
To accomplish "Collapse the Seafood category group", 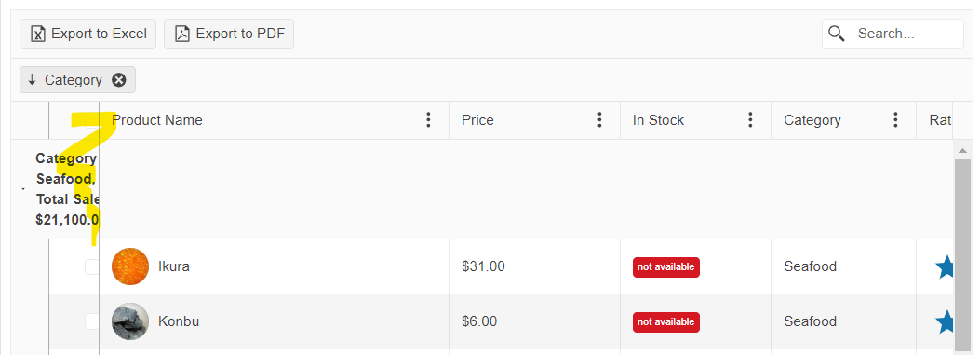I will click(23, 188).
